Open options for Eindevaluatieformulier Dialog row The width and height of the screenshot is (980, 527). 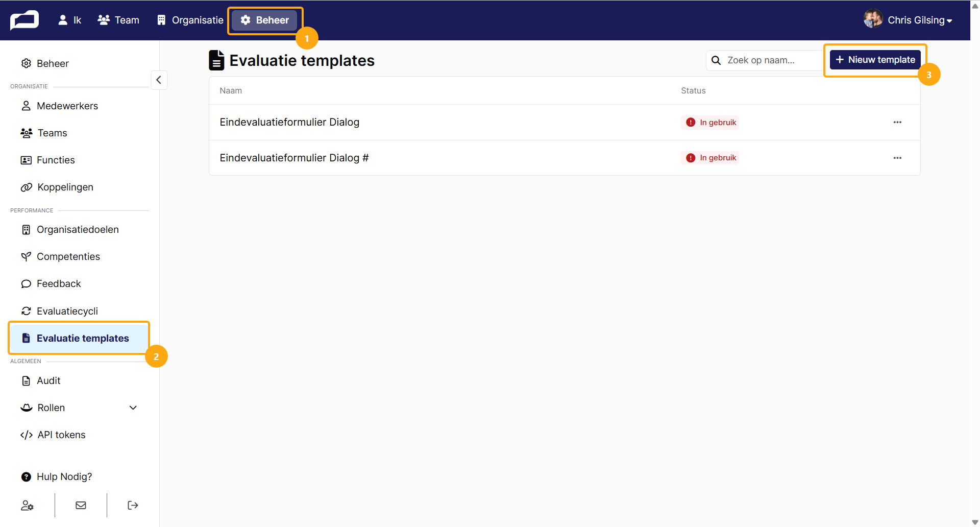pos(897,122)
